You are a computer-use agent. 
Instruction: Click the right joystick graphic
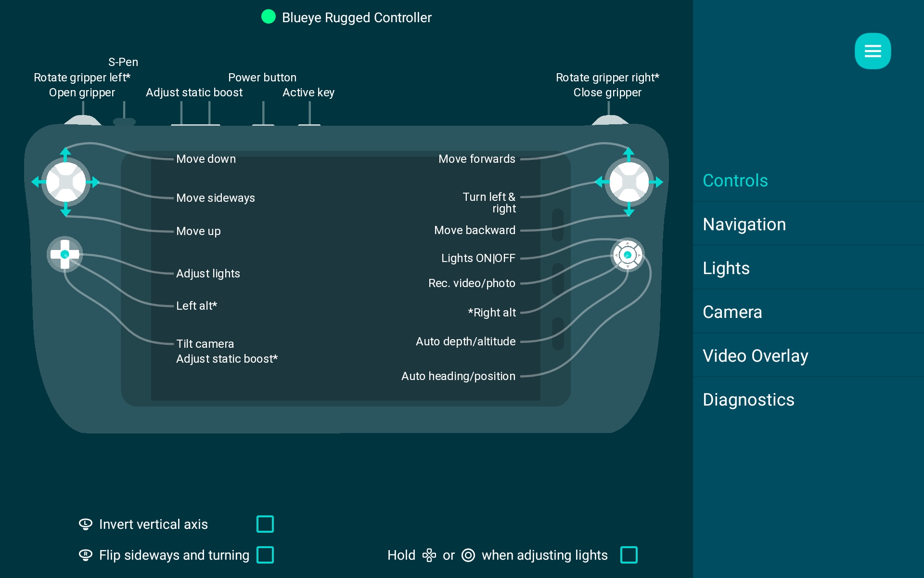629,182
